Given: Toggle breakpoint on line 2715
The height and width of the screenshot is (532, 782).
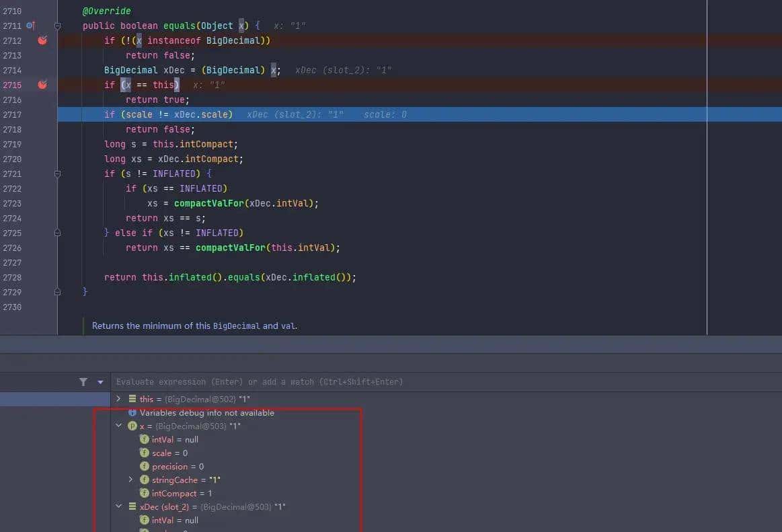Looking at the screenshot, I should (x=42, y=85).
